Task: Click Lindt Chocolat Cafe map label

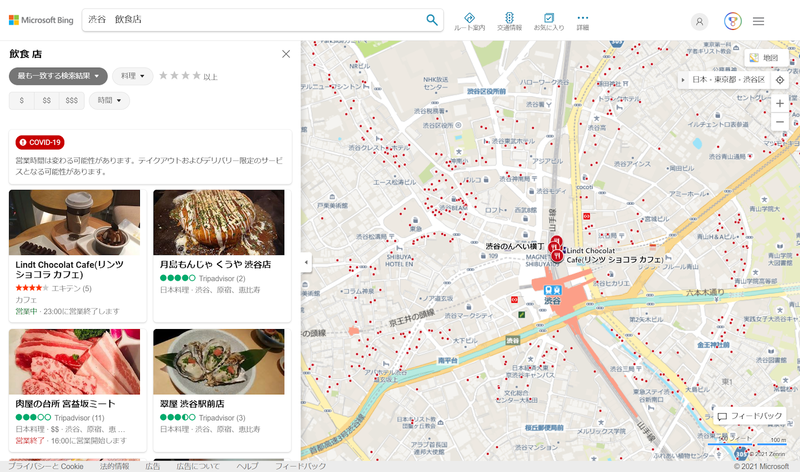Action: click(614, 255)
